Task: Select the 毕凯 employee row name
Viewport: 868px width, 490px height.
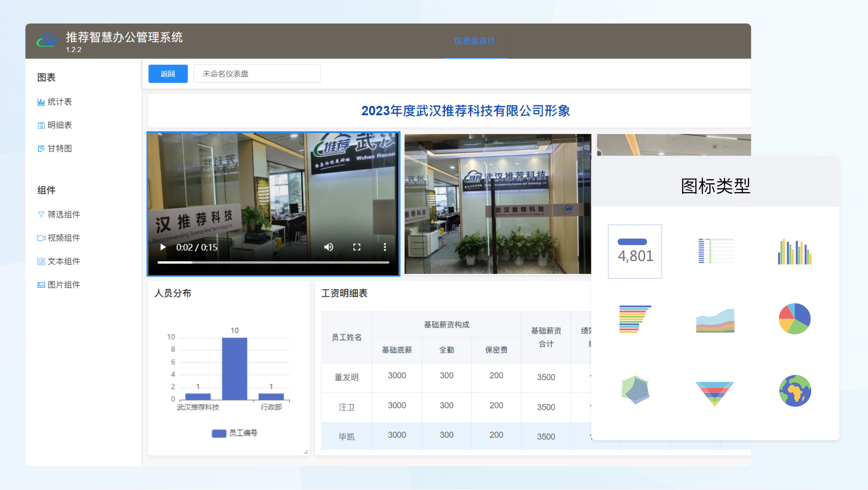Action: 346,437
